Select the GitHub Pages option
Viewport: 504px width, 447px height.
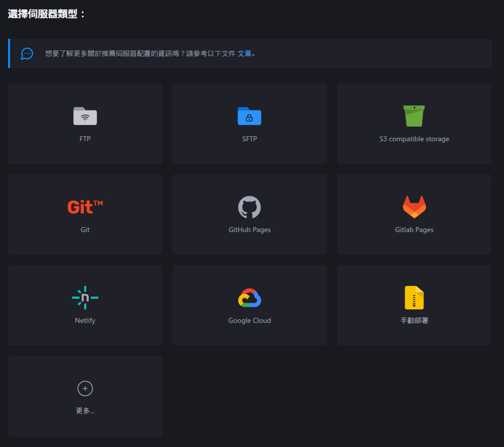(x=249, y=214)
